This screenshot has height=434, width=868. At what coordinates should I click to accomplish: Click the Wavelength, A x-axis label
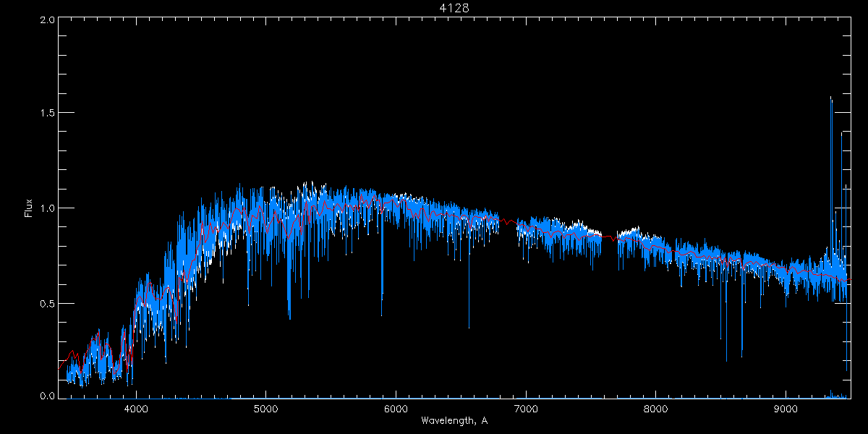(x=454, y=421)
